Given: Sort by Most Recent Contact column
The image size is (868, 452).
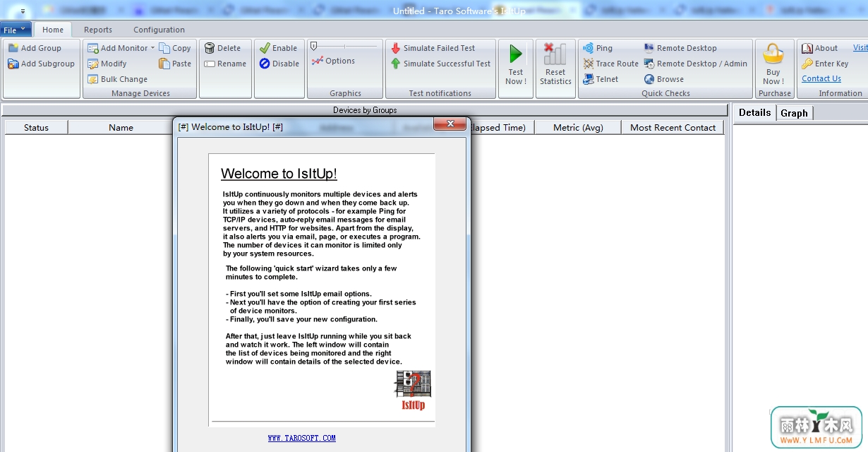Looking at the screenshot, I should tap(673, 127).
